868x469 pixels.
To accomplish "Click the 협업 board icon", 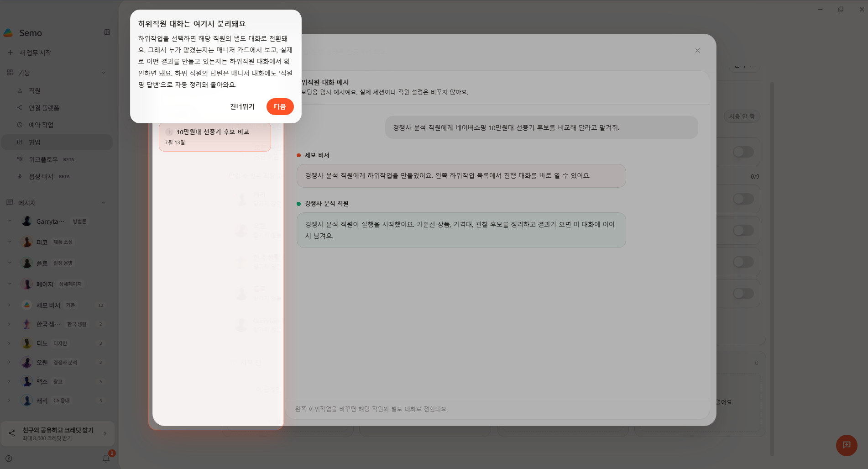I will click(x=20, y=142).
